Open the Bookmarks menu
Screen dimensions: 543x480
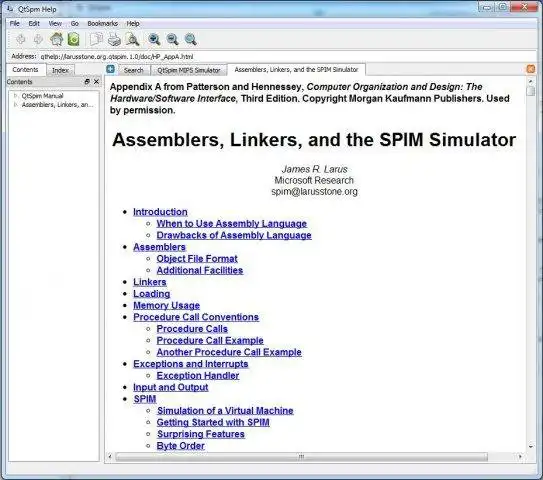tap(103, 24)
